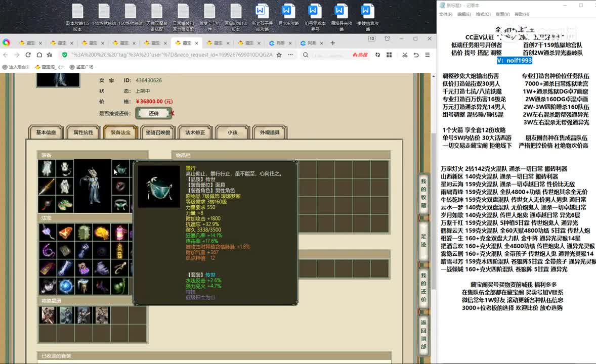Click the 还价 bargain button
The width and height of the screenshot is (596, 364).
pos(154,113)
